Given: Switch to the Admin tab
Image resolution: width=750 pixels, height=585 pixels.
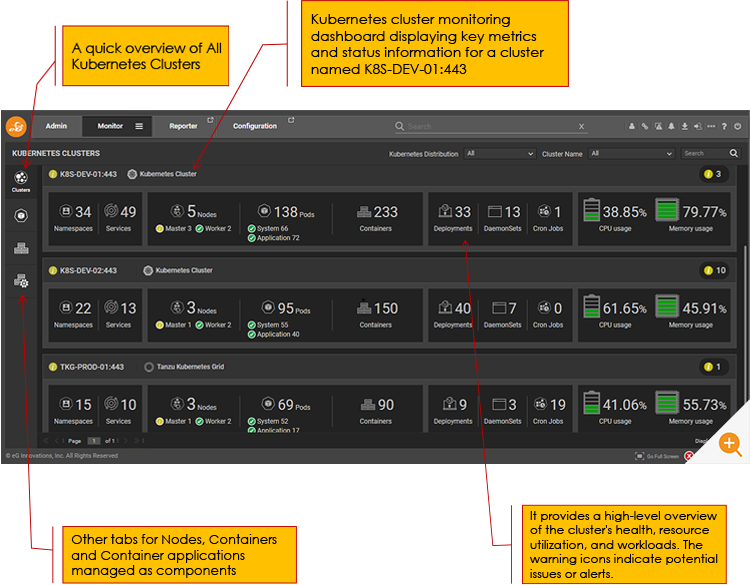Looking at the screenshot, I should (56, 126).
